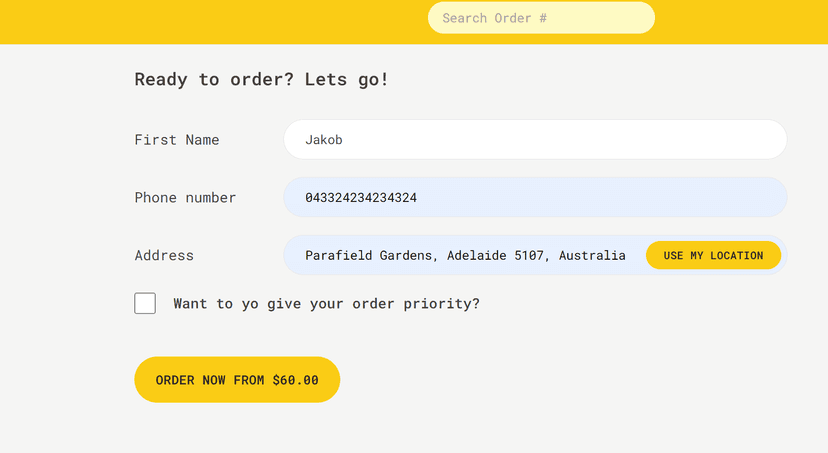828x453 pixels.
Task: Click the '#' symbol in the search placeholder
Action: pos(543,18)
